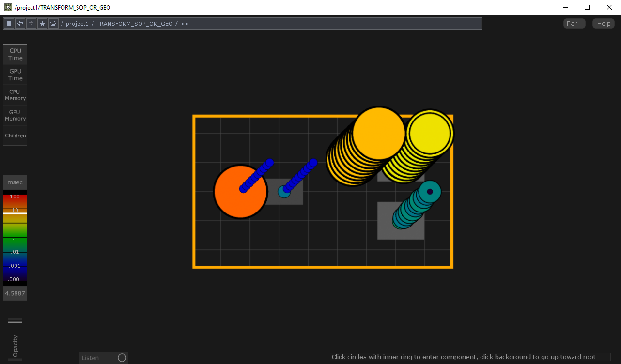621x364 pixels.
Task: Switch to CPU Time view
Action: 15,54
